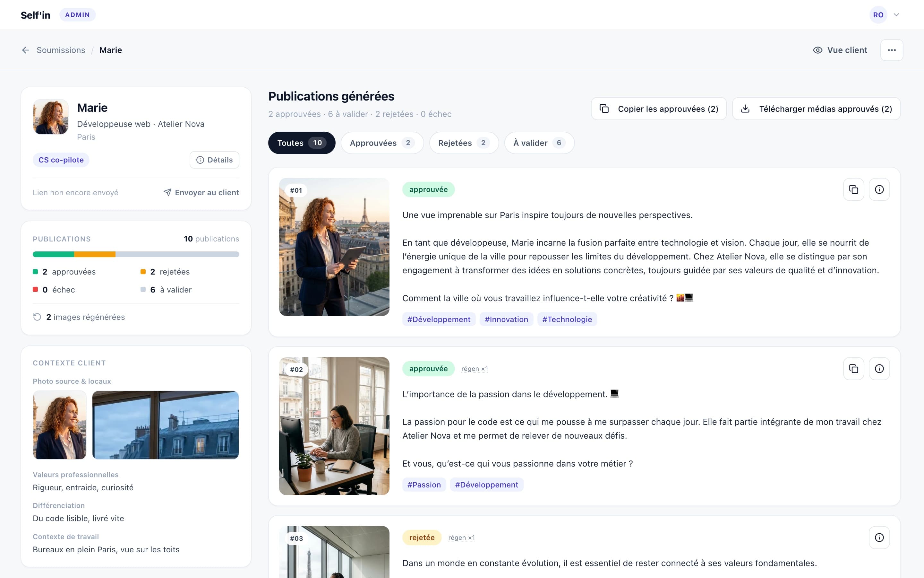Open info for rejected publication #03

click(879, 538)
